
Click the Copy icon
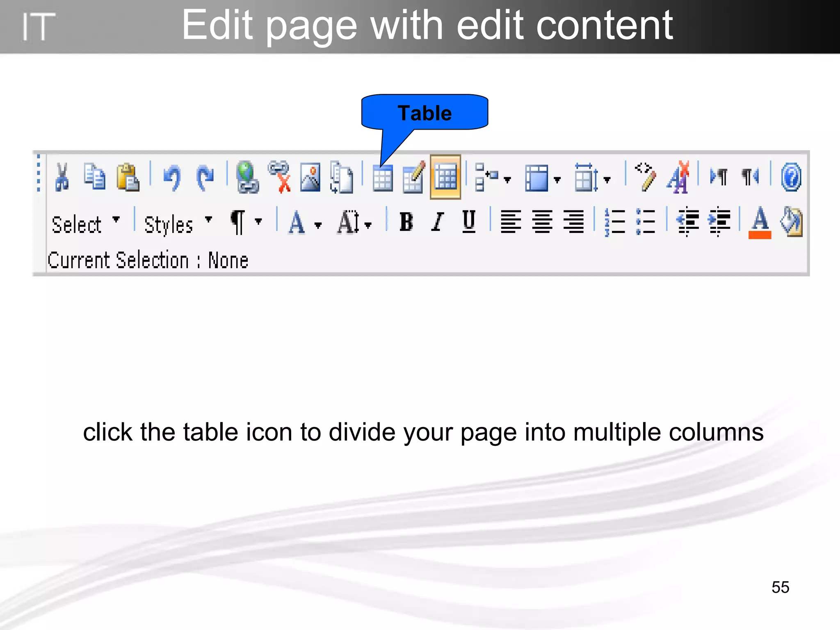pos(95,177)
